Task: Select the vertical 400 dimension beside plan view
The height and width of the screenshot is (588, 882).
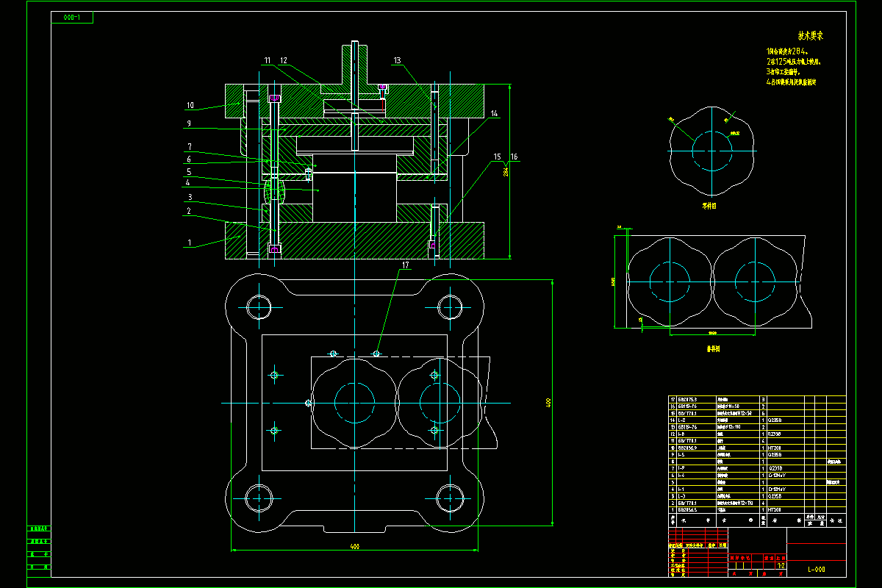Action: [548, 403]
